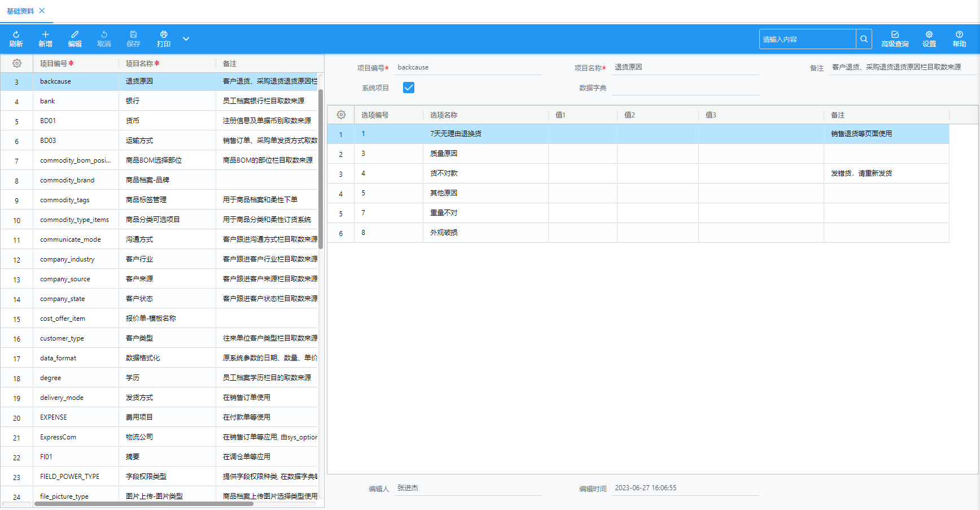Open 高级查询 advanced query
This screenshot has width=980, height=510.
895,38
